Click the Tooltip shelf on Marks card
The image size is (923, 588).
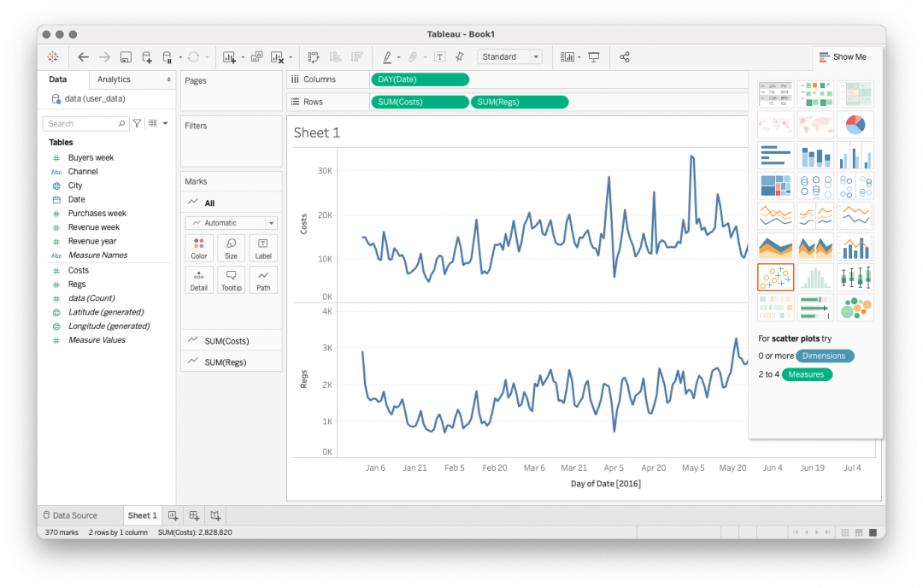click(x=231, y=279)
